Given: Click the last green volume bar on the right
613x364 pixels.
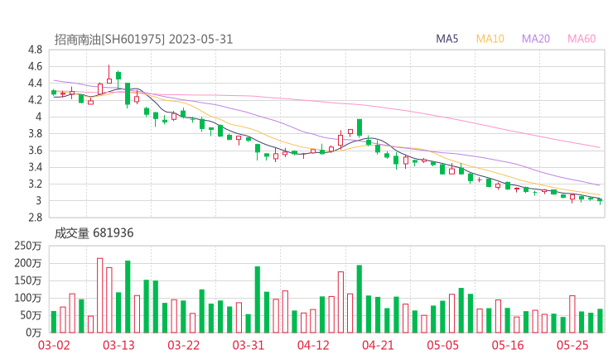Looking at the screenshot, I should [600, 321].
